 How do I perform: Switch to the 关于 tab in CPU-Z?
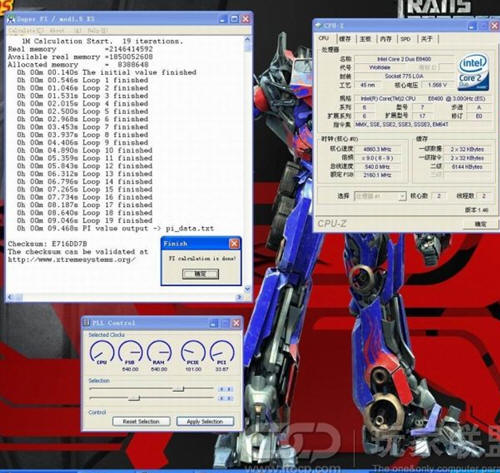tap(426, 39)
